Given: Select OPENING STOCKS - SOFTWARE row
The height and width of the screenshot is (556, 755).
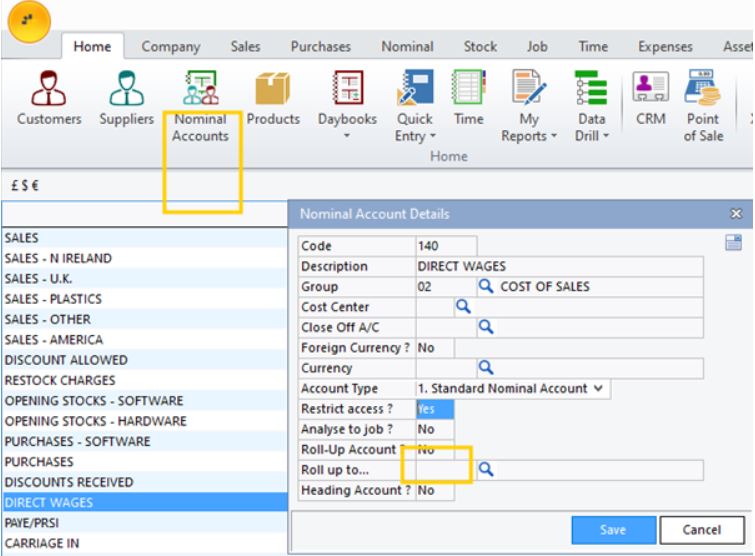Looking at the screenshot, I should (x=144, y=401).
